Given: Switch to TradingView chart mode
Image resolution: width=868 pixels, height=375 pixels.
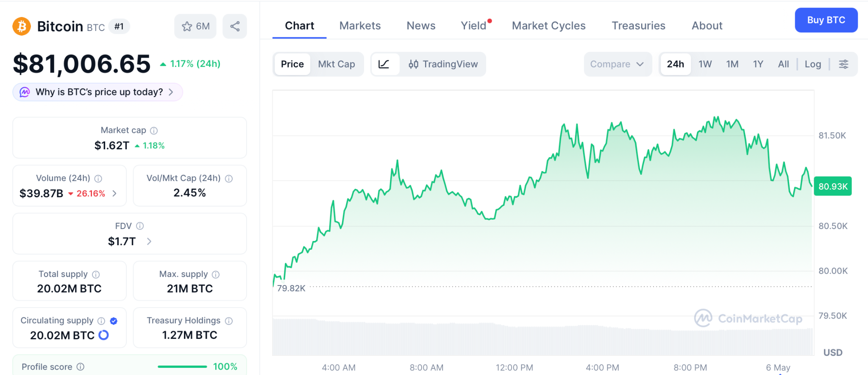Looking at the screenshot, I should point(443,64).
